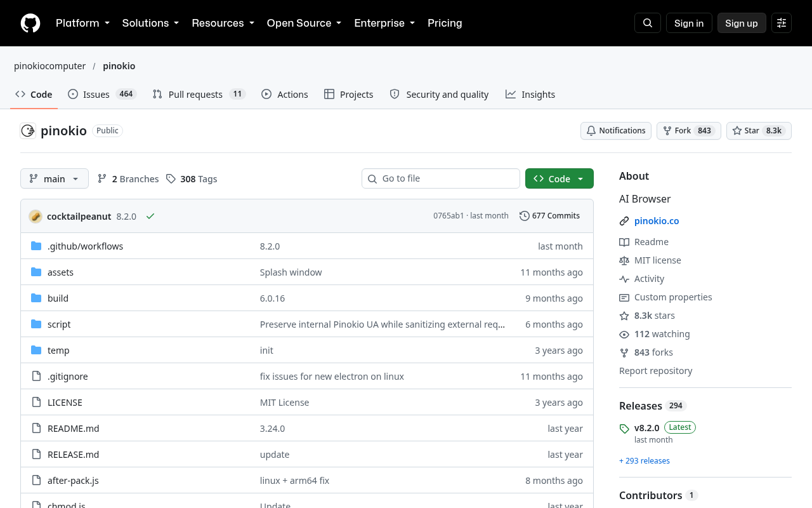Open the green Code dropdown button

click(x=560, y=178)
